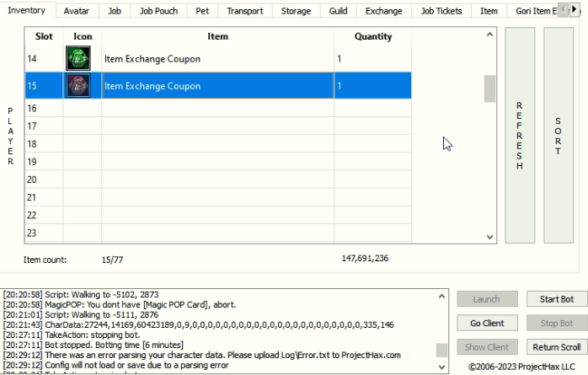Image resolution: width=588 pixels, height=375 pixels.
Task: Click the Go Client button
Action: (x=487, y=324)
